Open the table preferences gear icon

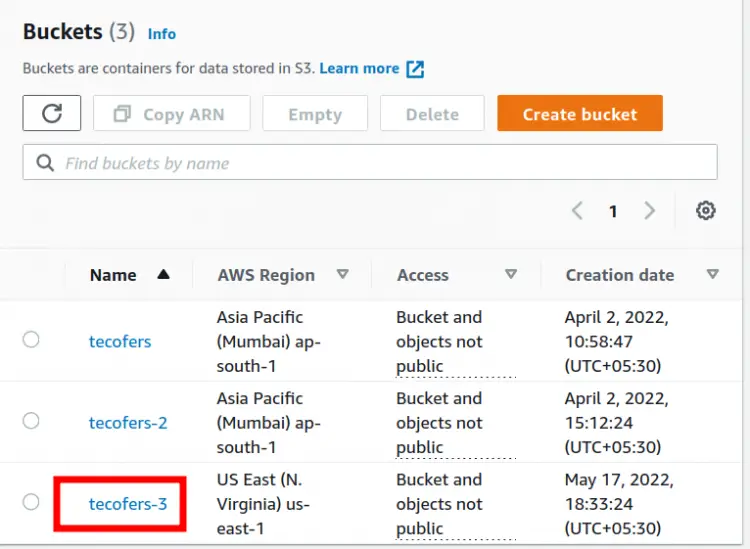point(706,210)
